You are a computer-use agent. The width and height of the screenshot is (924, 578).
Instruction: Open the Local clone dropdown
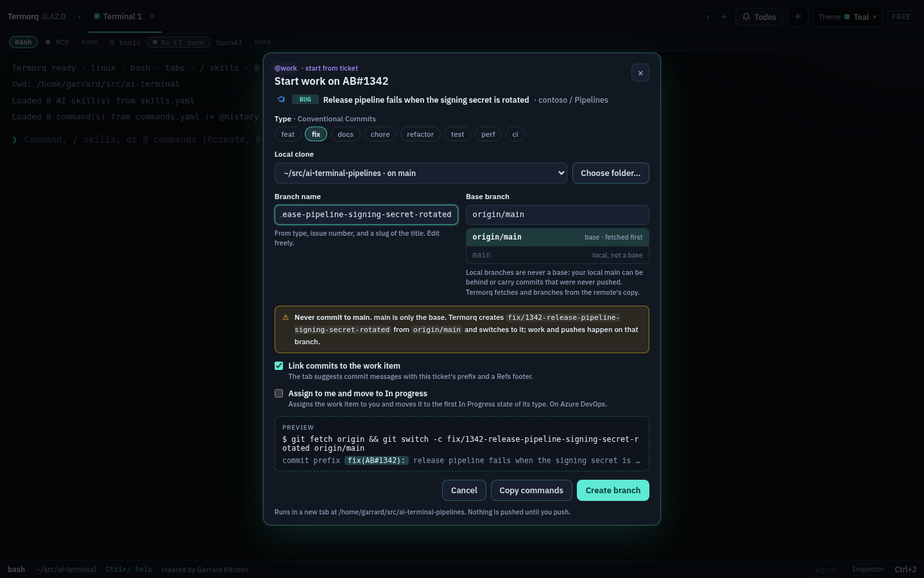coord(421,173)
